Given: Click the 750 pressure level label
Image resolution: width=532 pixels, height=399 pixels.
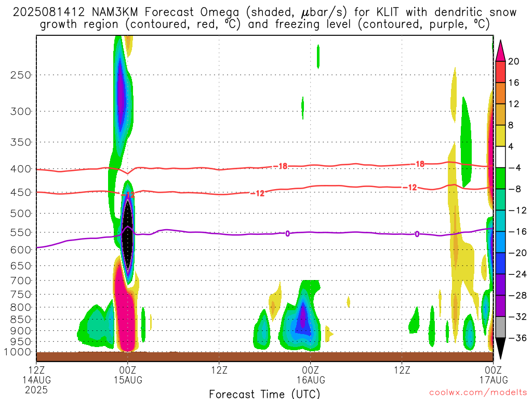Looking at the screenshot, I should point(21,295).
